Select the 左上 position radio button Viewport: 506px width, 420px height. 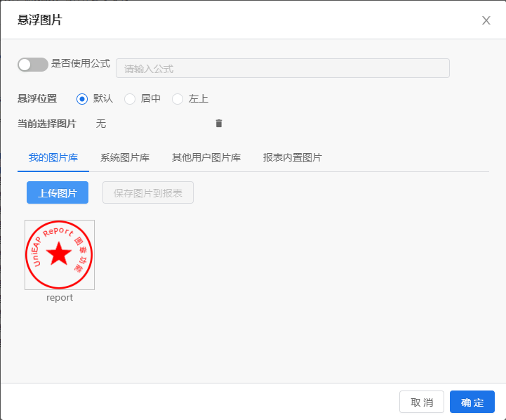point(178,99)
